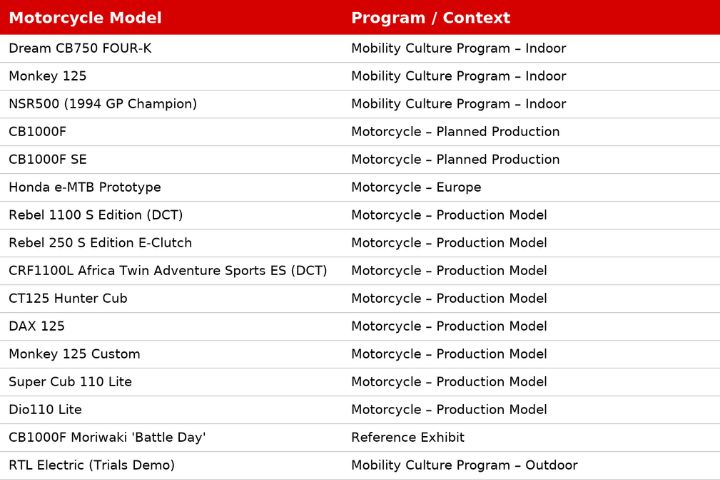Select Rebel 1100 S Edition (DCT)
This screenshot has height=480, width=720.
pos(96,215)
